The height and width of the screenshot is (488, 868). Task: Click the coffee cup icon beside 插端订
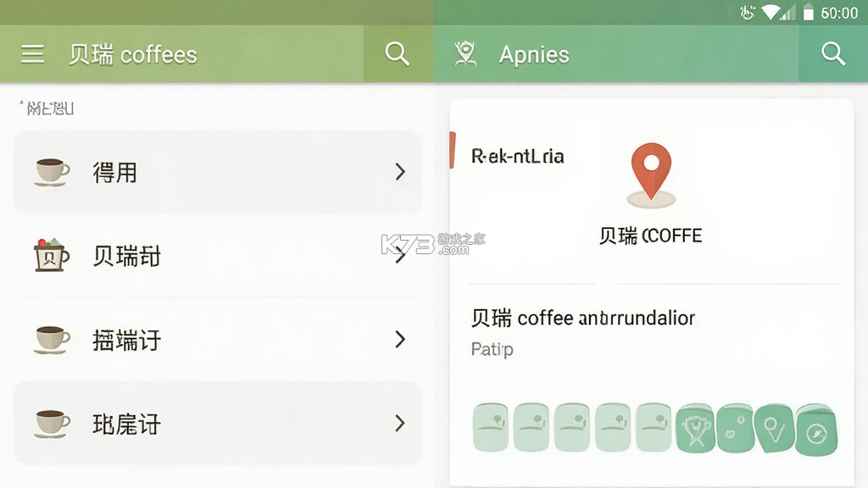click(x=52, y=339)
